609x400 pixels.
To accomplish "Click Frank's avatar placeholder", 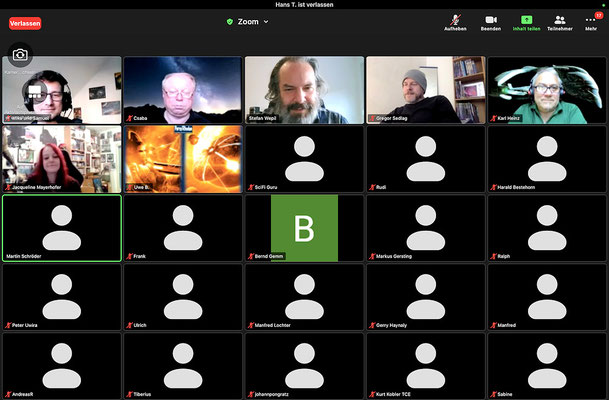I will (x=183, y=228).
